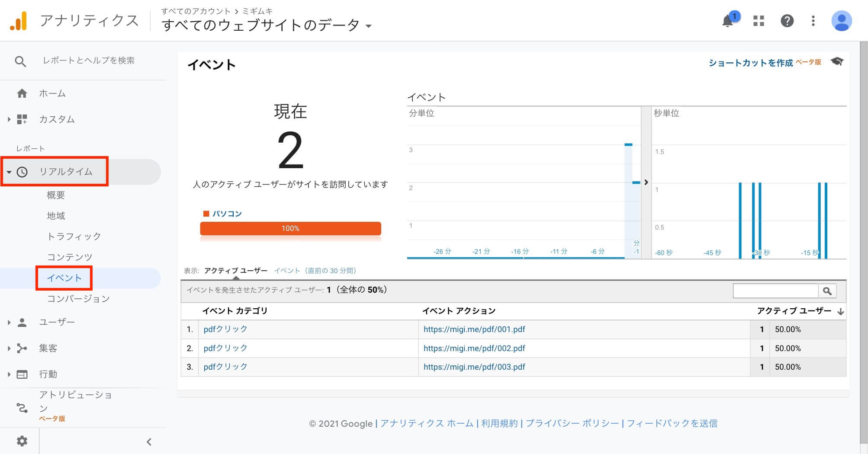The height and width of the screenshot is (454, 868).
Task: Click the イベント アクション column header
Action: coord(459,311)
